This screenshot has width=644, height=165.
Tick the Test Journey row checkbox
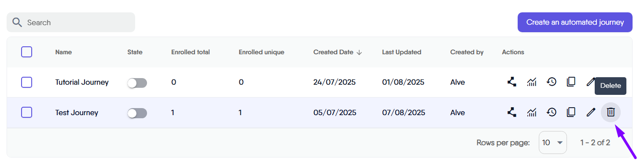26,112
